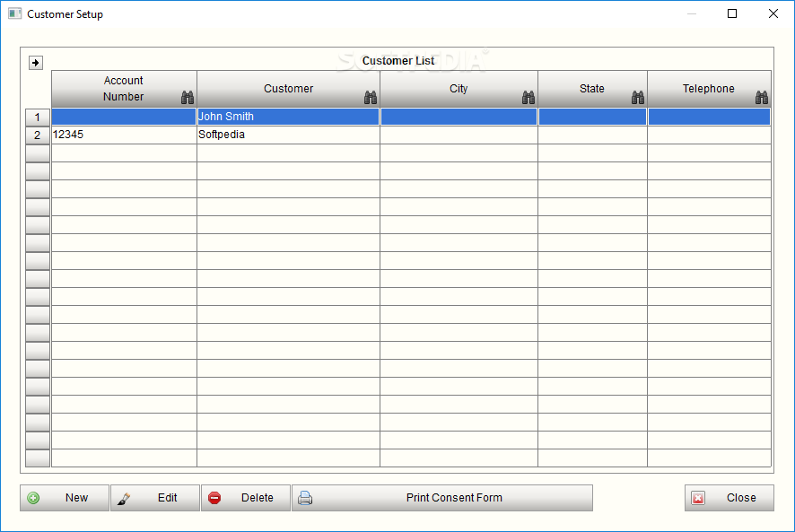Click the arrow icon above the row numbers

click(36, 63)
